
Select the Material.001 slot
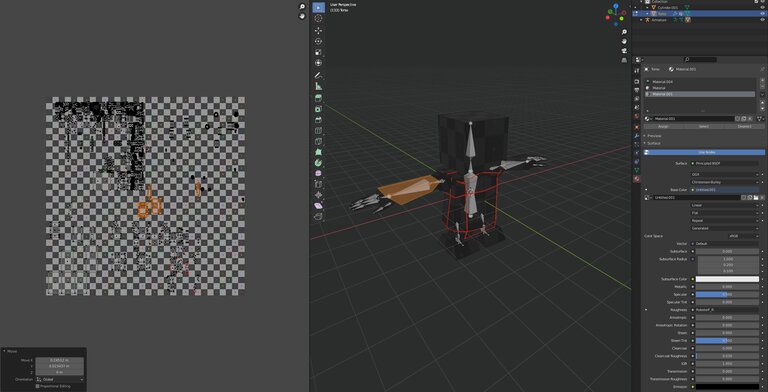700,94
